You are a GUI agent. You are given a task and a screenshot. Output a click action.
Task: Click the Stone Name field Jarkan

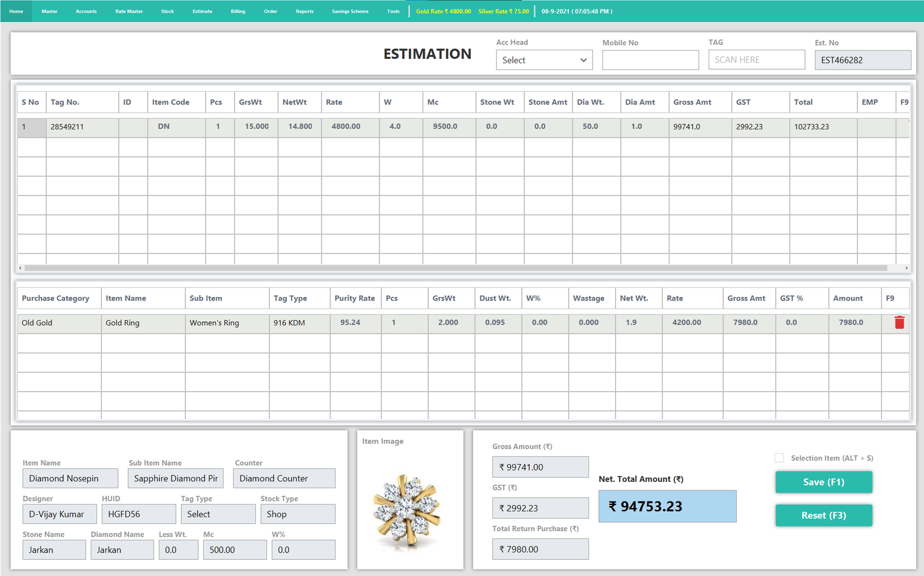54,550
